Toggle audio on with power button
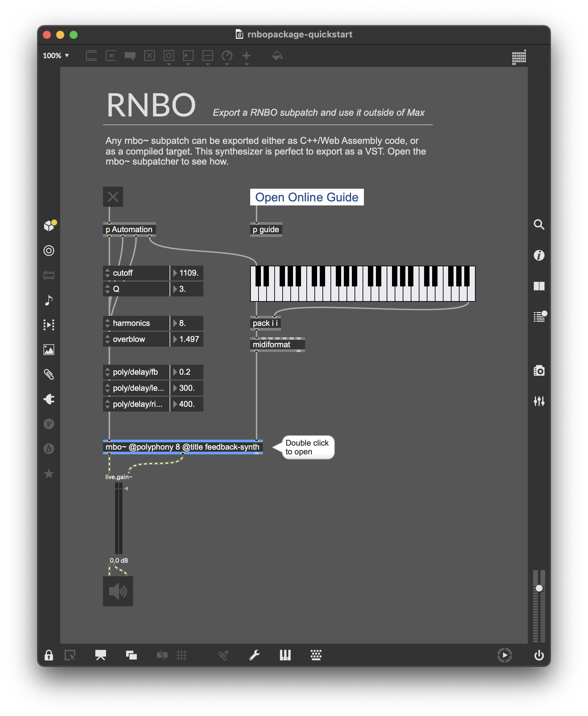The width and height of the screenshot is (588, 716). 539,655
